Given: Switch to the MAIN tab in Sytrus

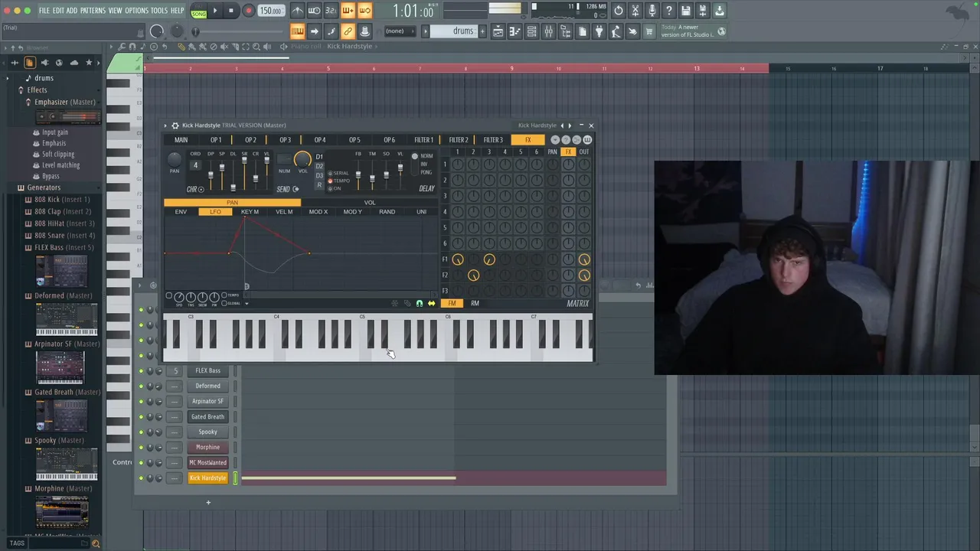Looking at the screenshot, I should coord(181,140).
